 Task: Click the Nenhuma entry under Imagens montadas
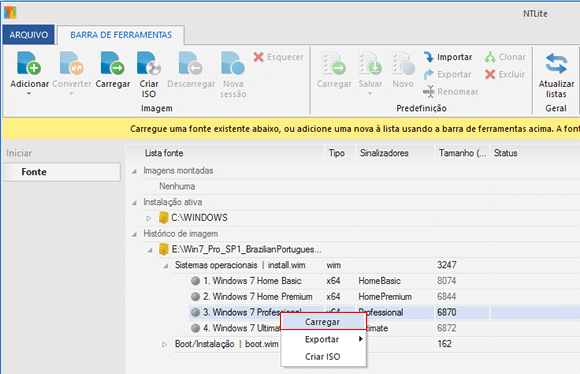click(x=177, y=186)
